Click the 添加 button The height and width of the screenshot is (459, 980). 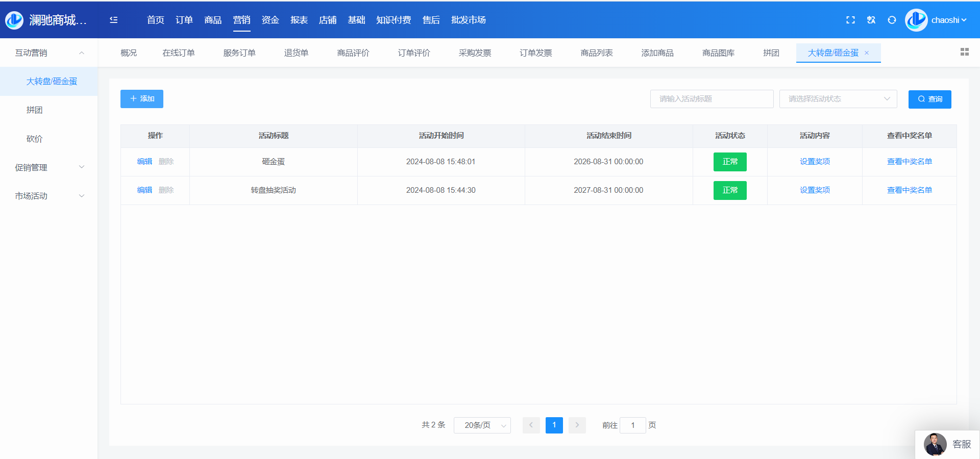point(142,99)
